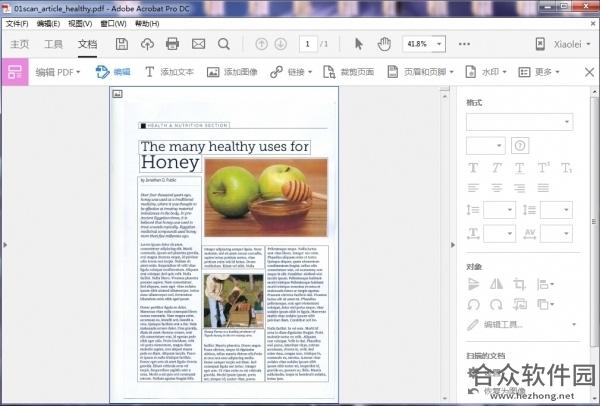Print the document using printer icon
The height and width of the screenshot is (406, 600).
pyautogui.click(x=173, y=44)
